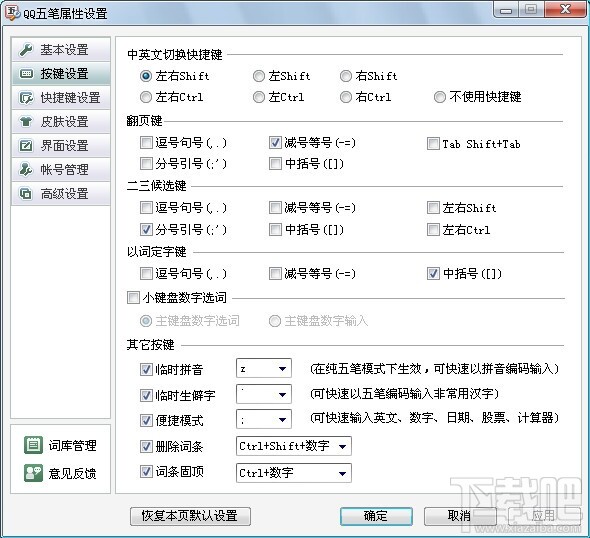This screenshot has height=538, width=590.
Task: Select the 左Shift radio button
Action: 259,76
